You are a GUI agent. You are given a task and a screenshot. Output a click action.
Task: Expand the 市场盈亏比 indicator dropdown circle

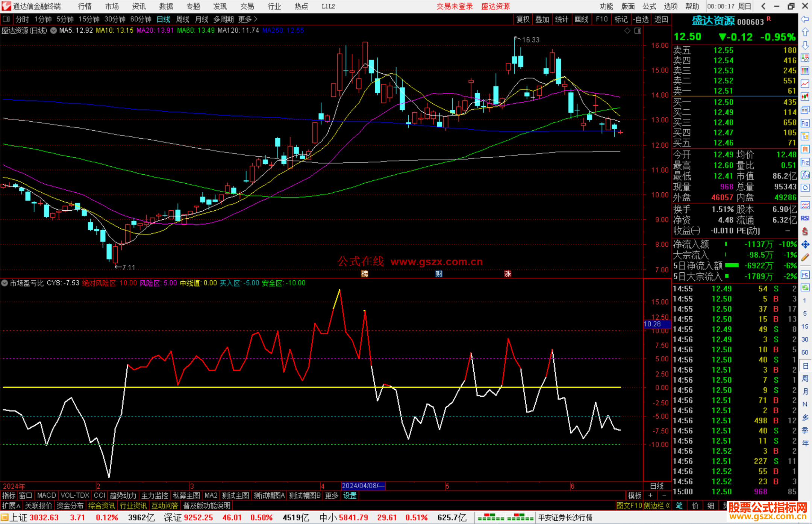5,283
